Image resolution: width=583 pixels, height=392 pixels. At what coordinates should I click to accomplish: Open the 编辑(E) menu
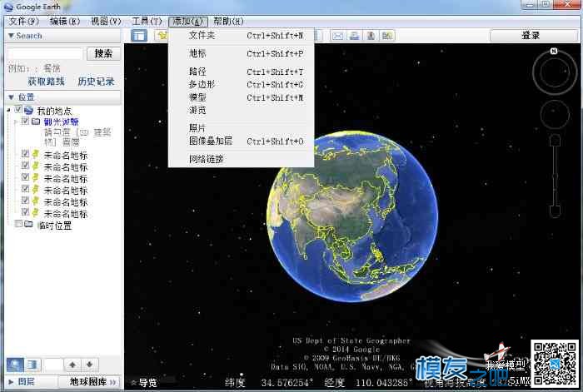pyautogui.click(x=65, y=21)
